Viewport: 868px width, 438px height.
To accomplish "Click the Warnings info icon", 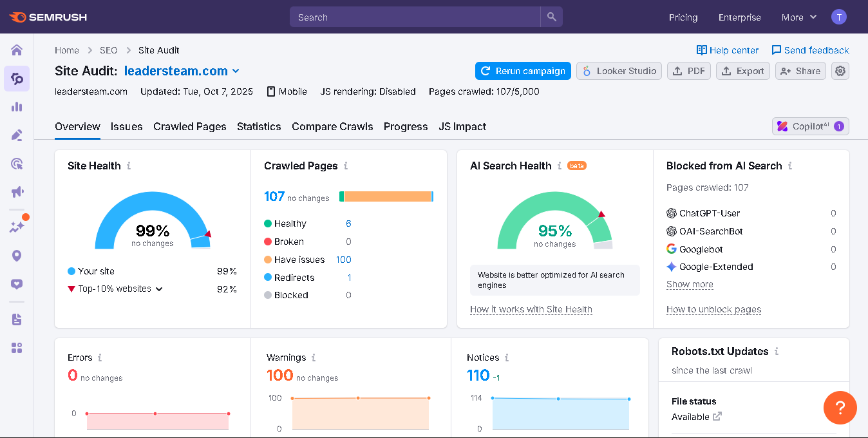I will 314,357.
